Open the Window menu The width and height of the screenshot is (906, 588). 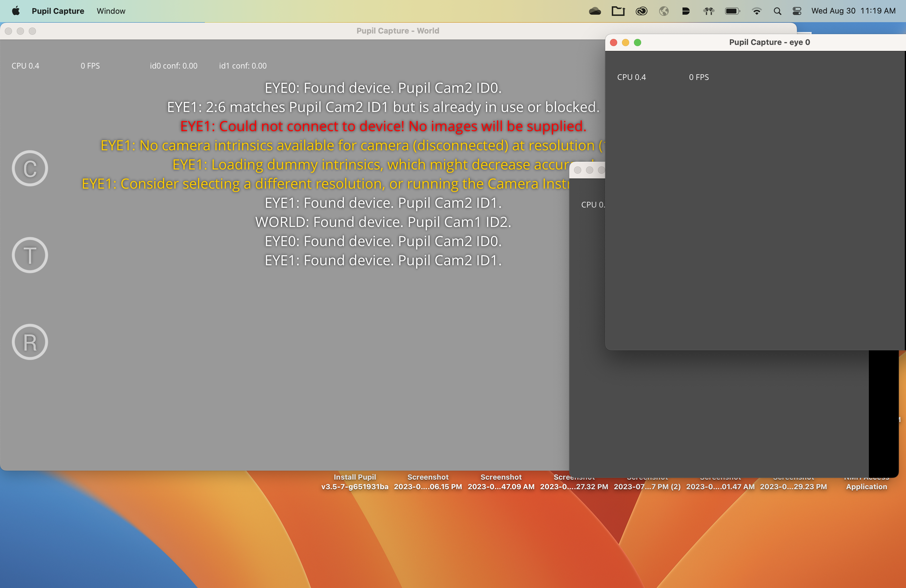(111, 11)
